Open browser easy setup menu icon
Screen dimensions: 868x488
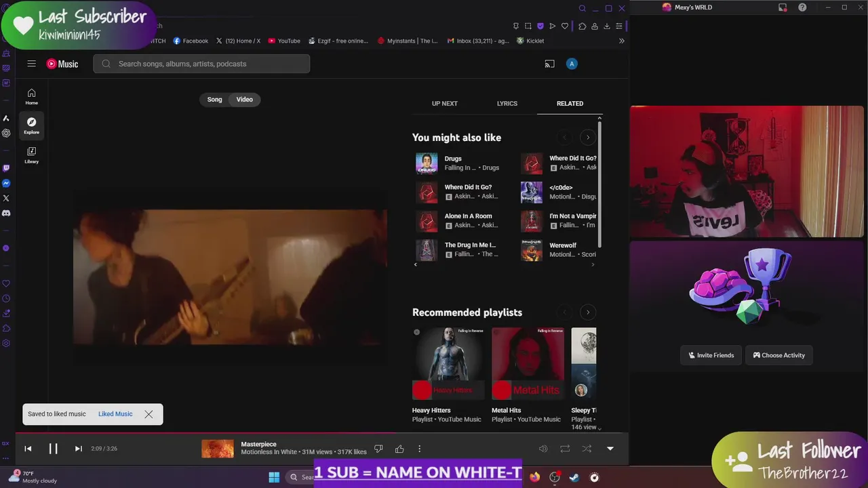pos(618,26)
